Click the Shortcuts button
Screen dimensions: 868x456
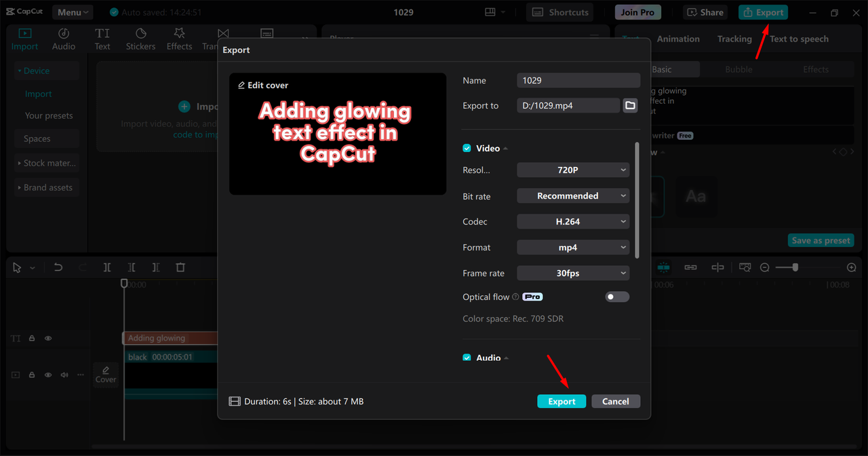[560, 12]
